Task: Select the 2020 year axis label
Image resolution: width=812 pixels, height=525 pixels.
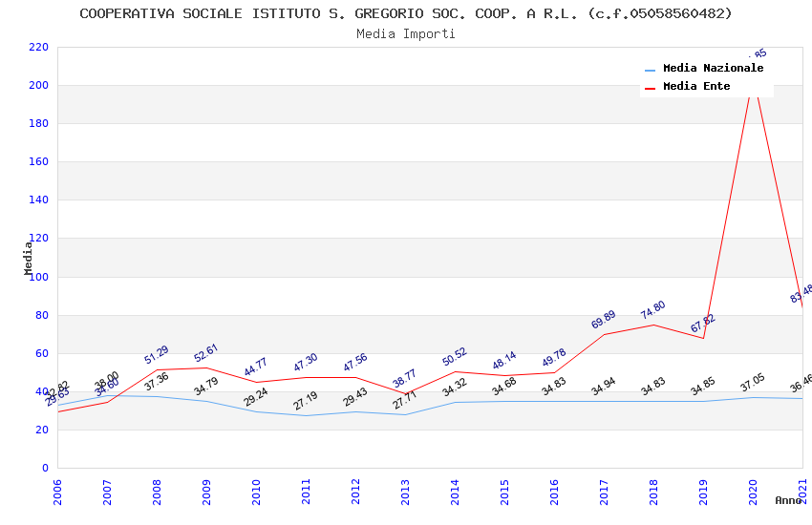Action: coord(753,493)
